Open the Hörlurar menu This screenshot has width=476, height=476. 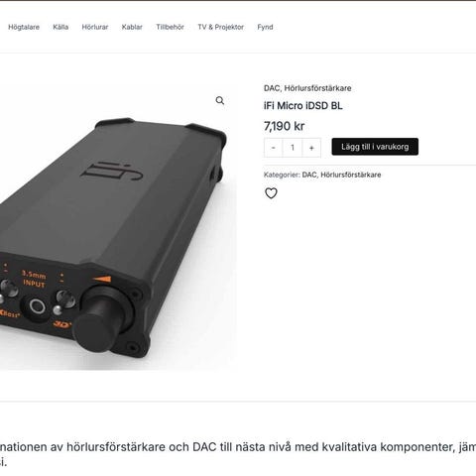coord(95,27)
